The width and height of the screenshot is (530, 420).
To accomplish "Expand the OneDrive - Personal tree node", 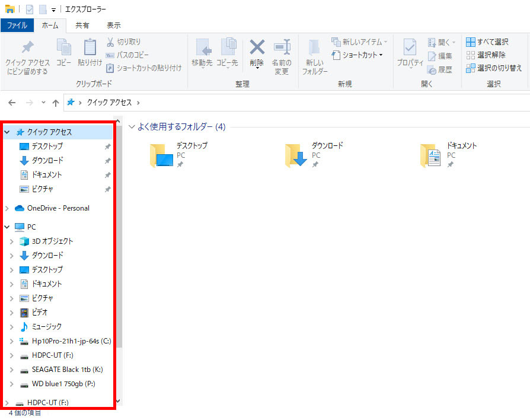I will click(x=7, y=208).
